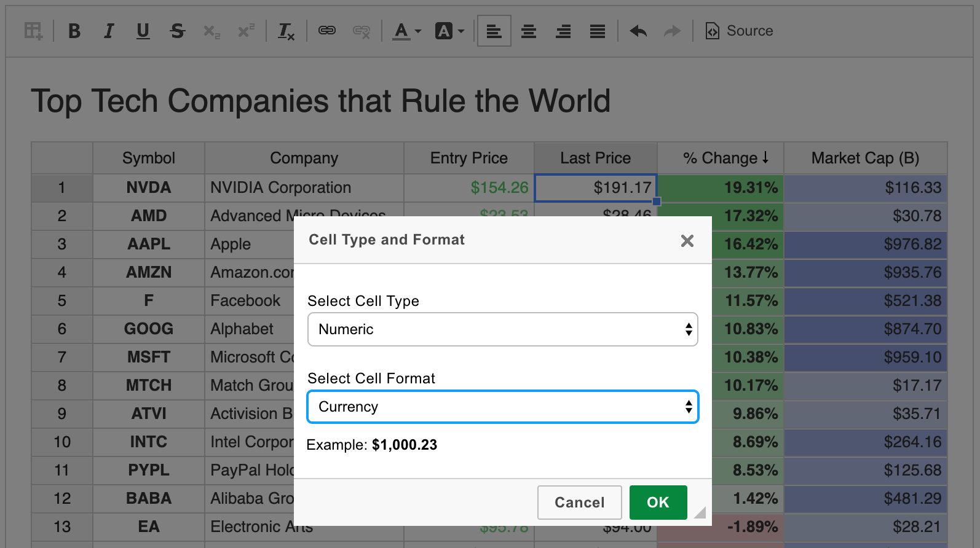
Task: Open the text color dropdown
Action: 407,31
